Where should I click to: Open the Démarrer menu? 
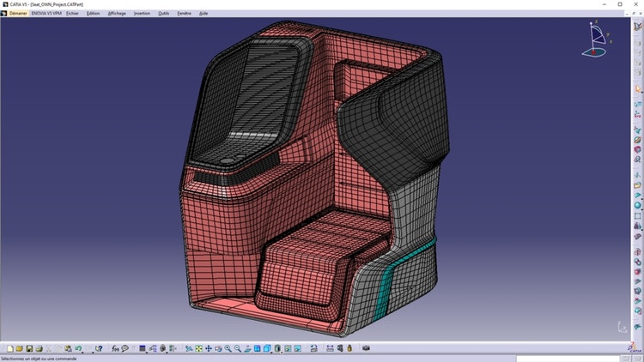point(18,14)
